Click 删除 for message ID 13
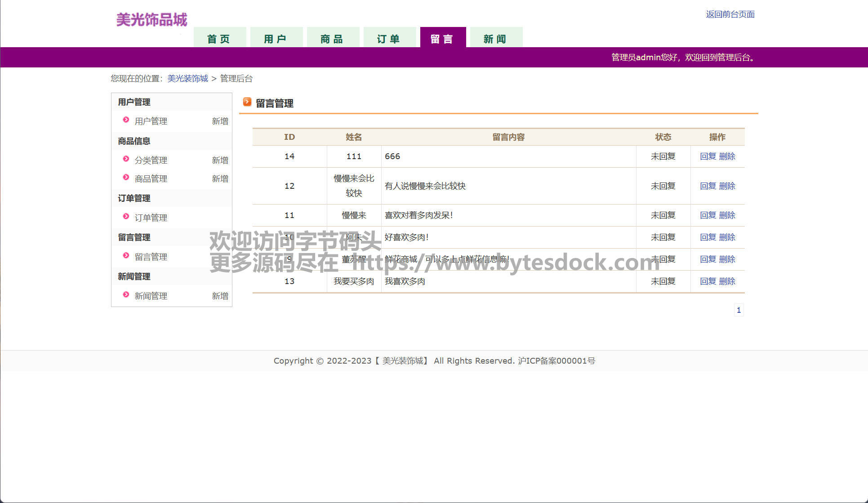 pos(727,281)
